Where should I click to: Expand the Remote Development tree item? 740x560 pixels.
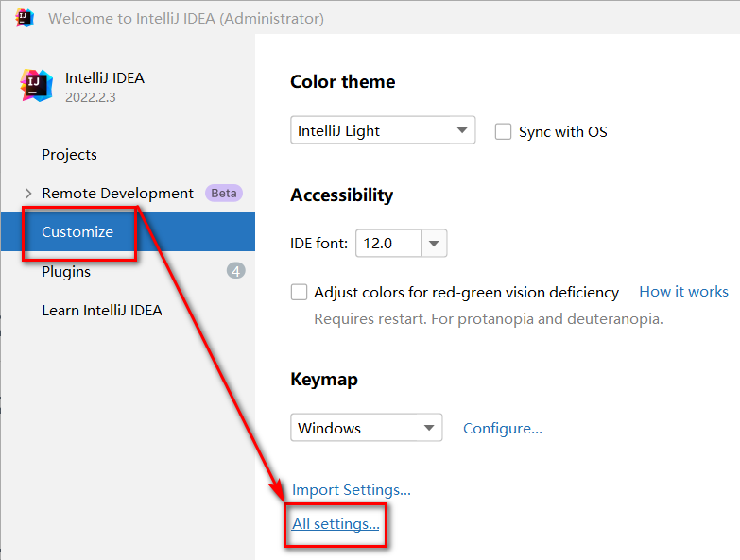28,194
